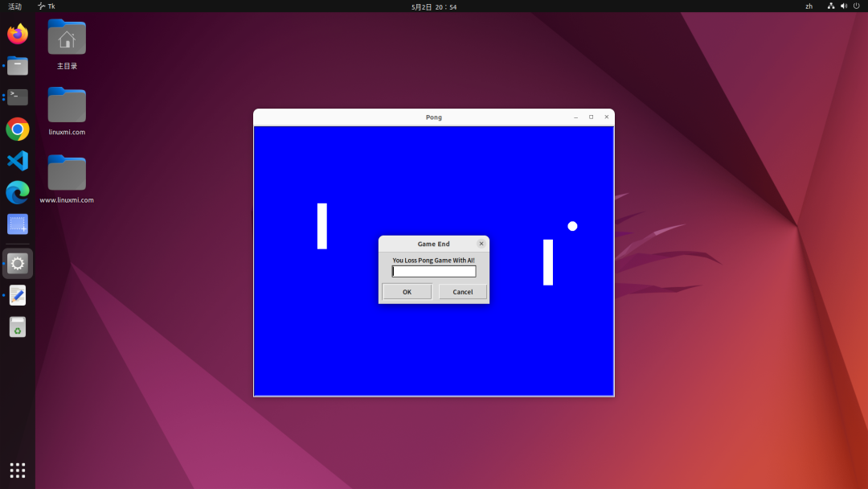Click the "You Loss Pong Game With AI!" message

click(x=433, y=261)
